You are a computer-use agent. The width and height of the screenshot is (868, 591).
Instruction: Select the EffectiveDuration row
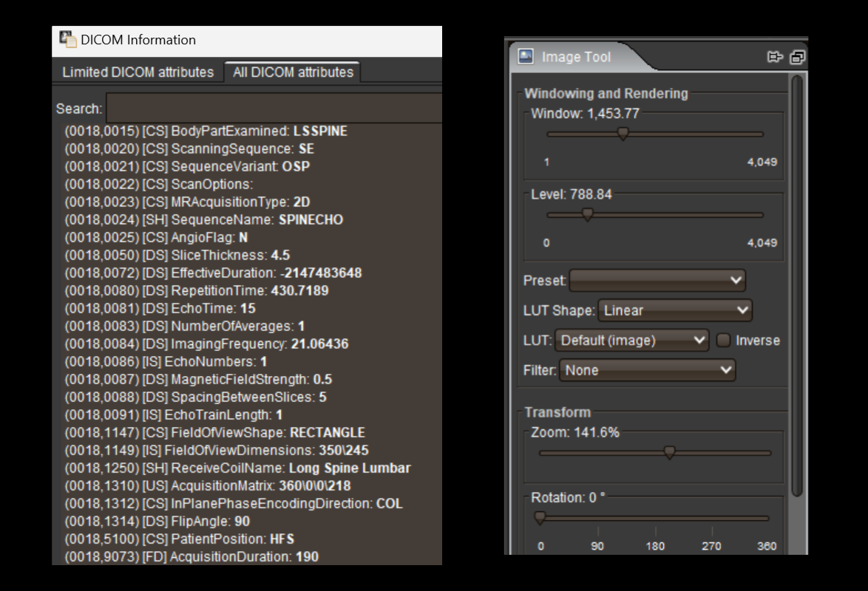(x=213, y=273)
